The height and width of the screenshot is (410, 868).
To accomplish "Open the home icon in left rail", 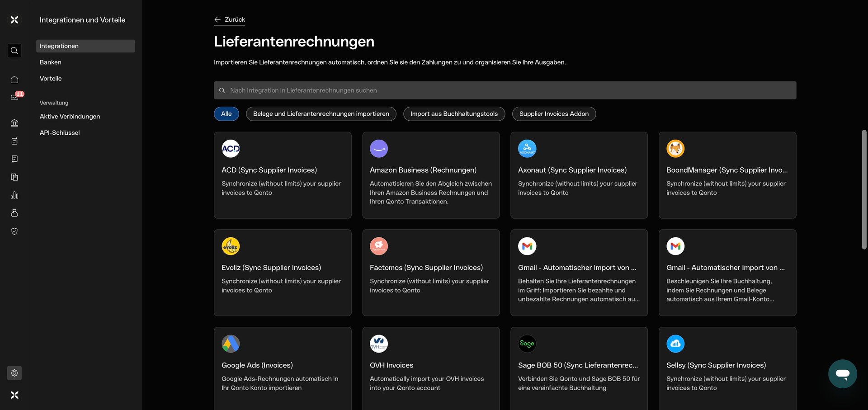I will click(x=14, y=80).
